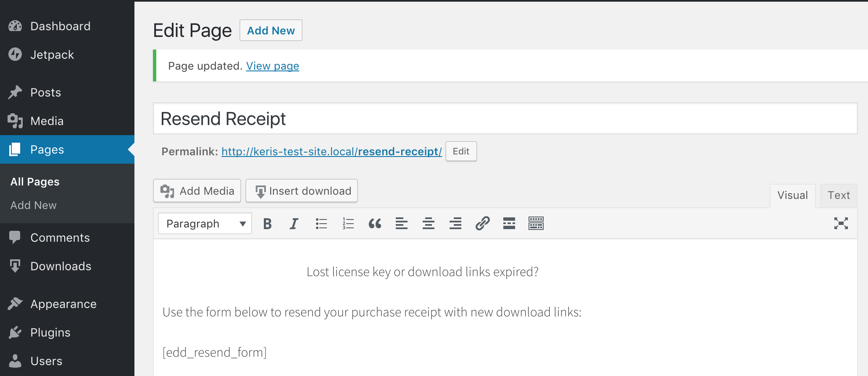Click the Insert download button
The width and height of the screenshot is (868, 376).
tap(302, 191)
